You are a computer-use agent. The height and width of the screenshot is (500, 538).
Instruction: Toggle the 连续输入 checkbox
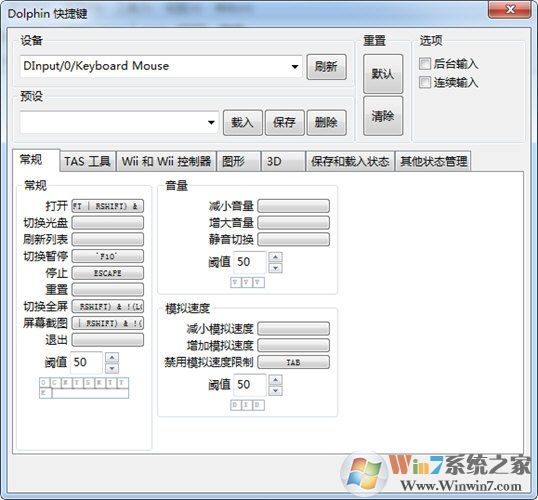[425, 82]
